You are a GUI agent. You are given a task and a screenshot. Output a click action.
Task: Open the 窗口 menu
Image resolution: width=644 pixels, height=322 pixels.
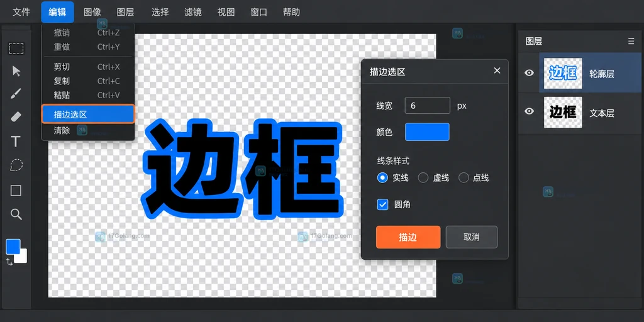click(258, 12)
